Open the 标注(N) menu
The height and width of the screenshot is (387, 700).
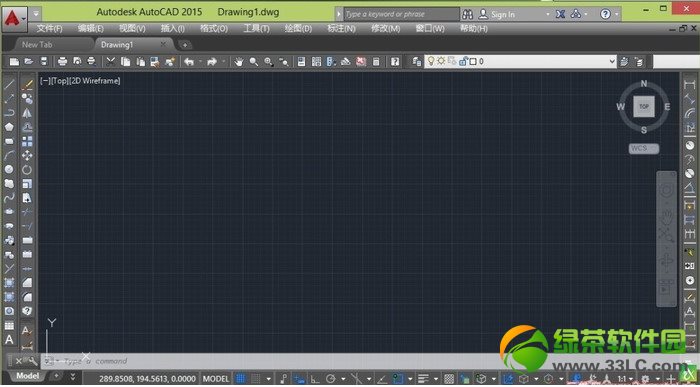(x=342, y=29)
